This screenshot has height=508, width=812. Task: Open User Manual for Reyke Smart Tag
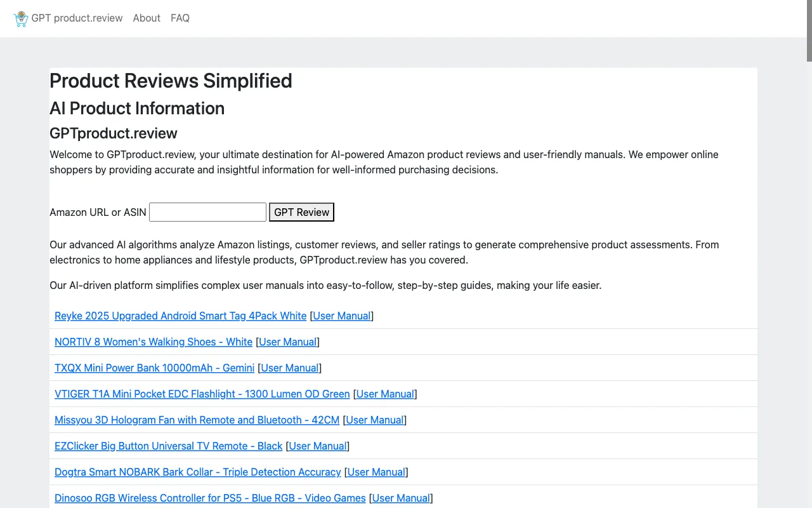click(x=341, y=316)
